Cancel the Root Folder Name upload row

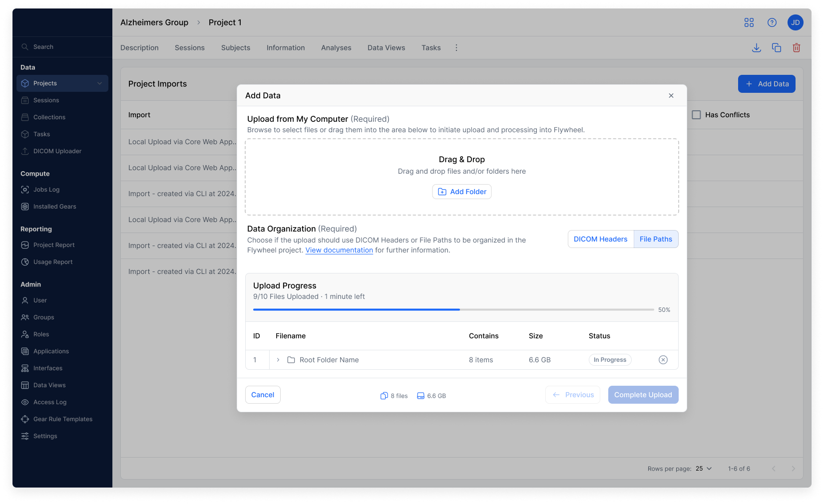coord(663,360)
